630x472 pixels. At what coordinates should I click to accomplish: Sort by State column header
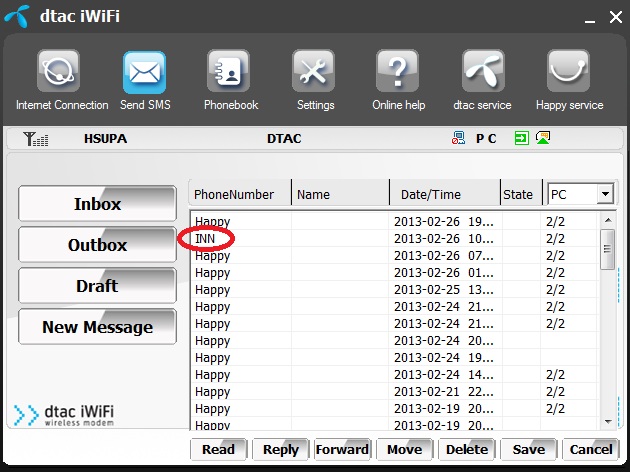coord(521,194)
